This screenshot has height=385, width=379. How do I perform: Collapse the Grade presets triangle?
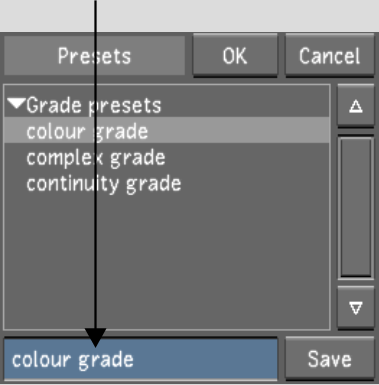16,104
